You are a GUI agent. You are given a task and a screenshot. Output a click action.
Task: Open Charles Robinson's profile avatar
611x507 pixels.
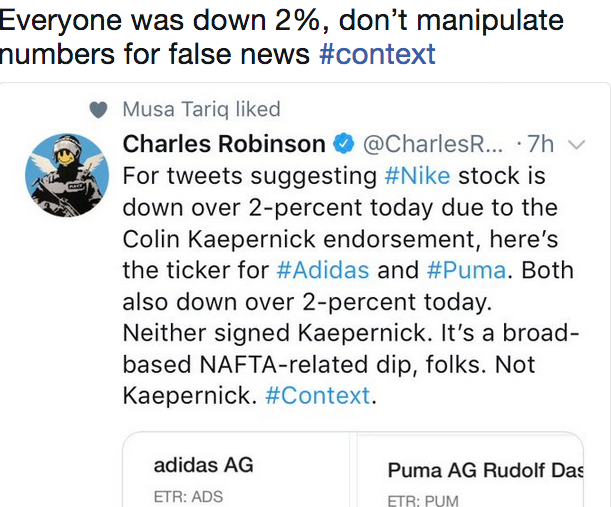click(x=66, y=174)
